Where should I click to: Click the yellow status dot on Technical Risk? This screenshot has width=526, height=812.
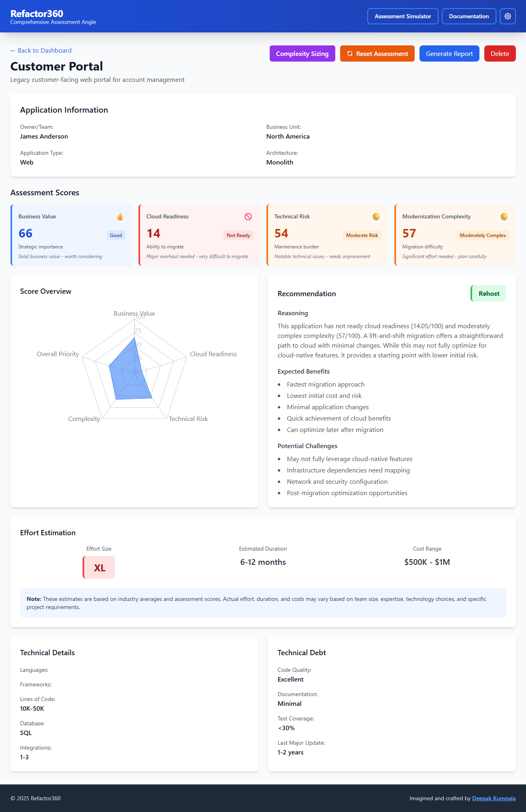pos(376,217)
